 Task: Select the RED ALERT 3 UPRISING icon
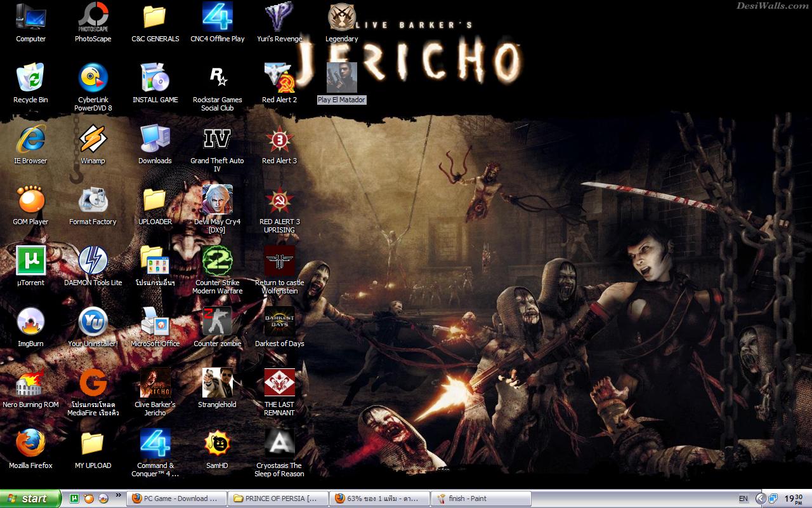[x=279, y=200]
